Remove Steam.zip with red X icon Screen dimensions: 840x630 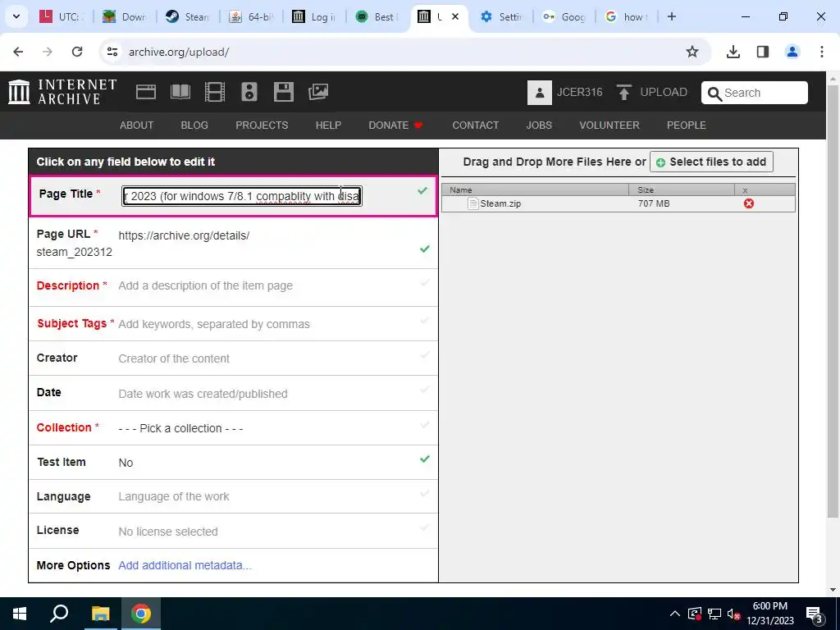tap(748, 203)
